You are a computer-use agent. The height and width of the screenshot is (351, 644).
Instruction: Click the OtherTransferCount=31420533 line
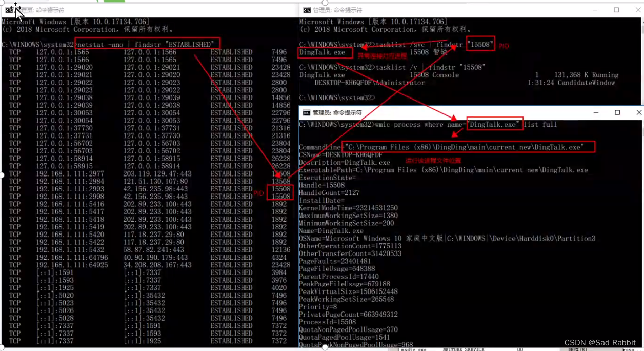point(350,254)
